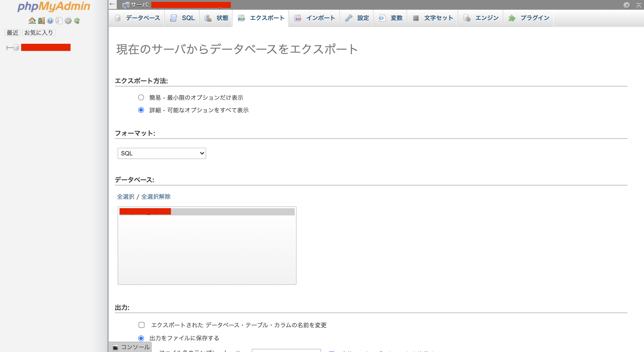Enable renaming exported database table column names

tap(141, 325)
